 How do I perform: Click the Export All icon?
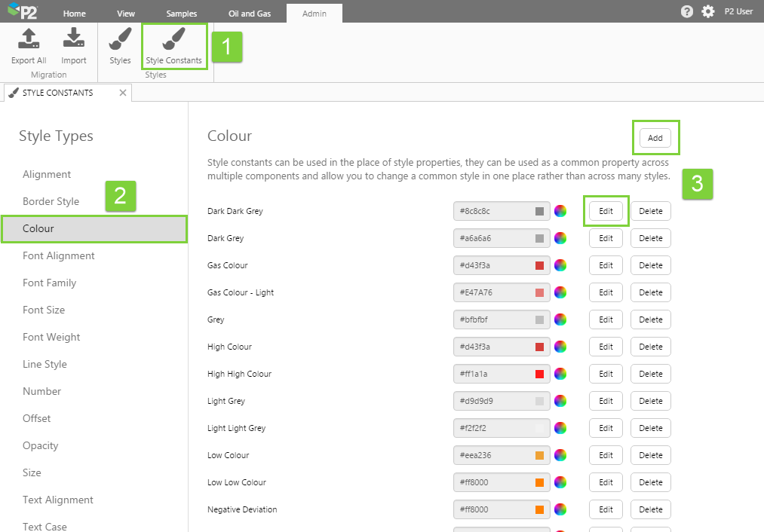[x=29, y=39]
